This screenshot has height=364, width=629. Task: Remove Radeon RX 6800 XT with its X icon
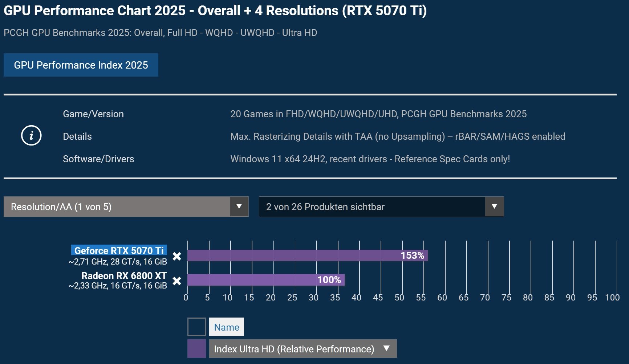[x=177, y=281]
